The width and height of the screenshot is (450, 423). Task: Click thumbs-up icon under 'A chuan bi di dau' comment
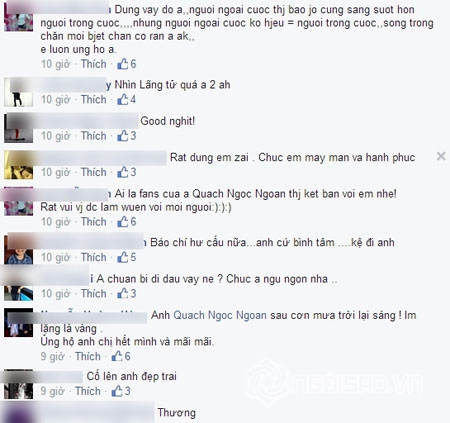point(123,293)
